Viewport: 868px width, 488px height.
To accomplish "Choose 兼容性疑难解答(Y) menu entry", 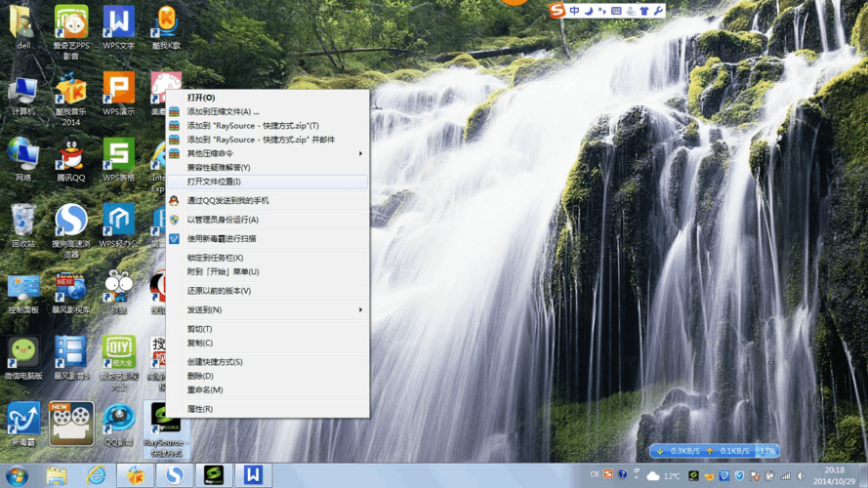I will click(268, 167).
